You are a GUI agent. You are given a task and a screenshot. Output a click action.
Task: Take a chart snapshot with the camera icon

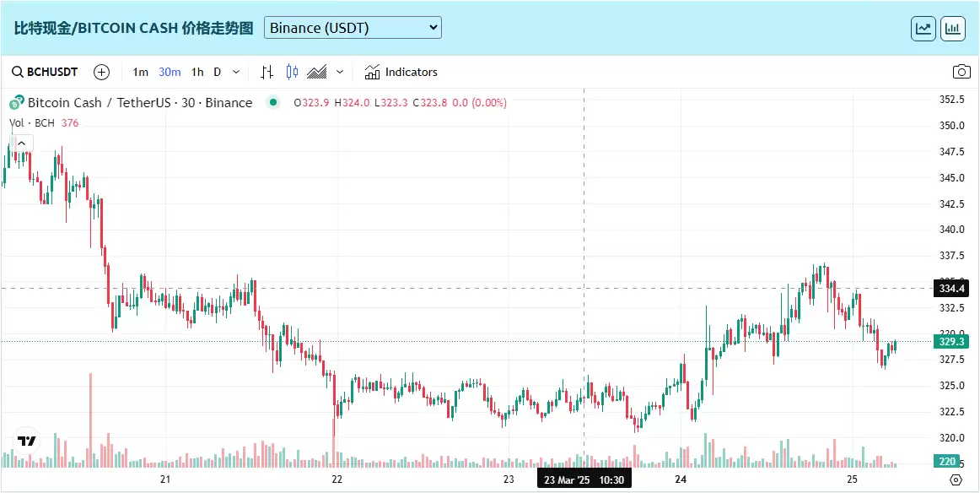tap(961, 72)
